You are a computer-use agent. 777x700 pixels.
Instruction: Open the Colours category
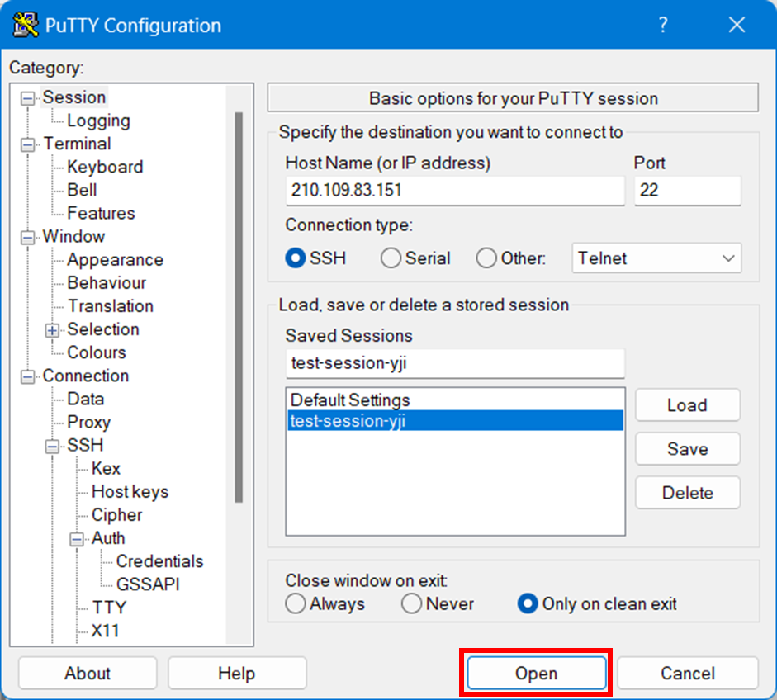tap(97, 352)
